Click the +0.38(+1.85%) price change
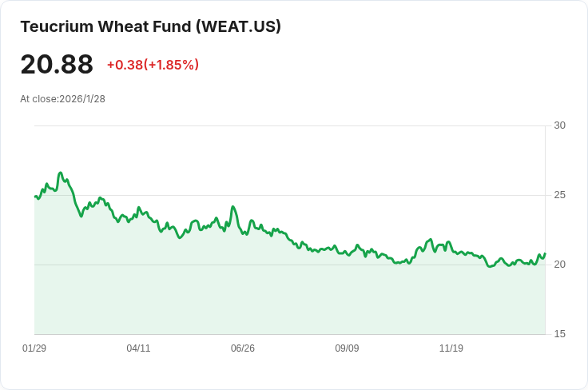This screenshot has width=588, height=390. (153, 65)
